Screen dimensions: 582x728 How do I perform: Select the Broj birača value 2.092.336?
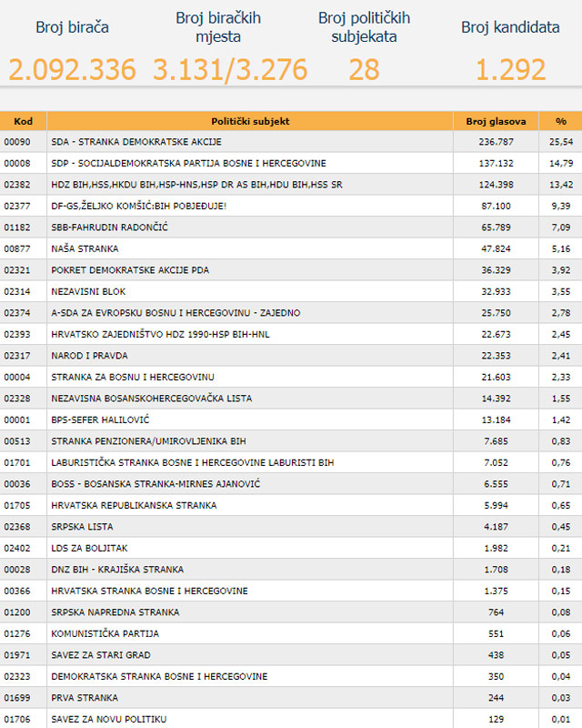73,70
